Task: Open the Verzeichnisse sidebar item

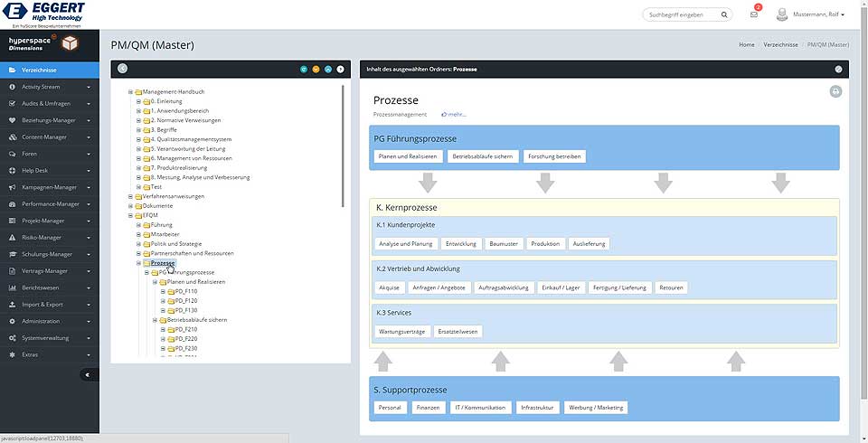Action: (x=50, y=70)
